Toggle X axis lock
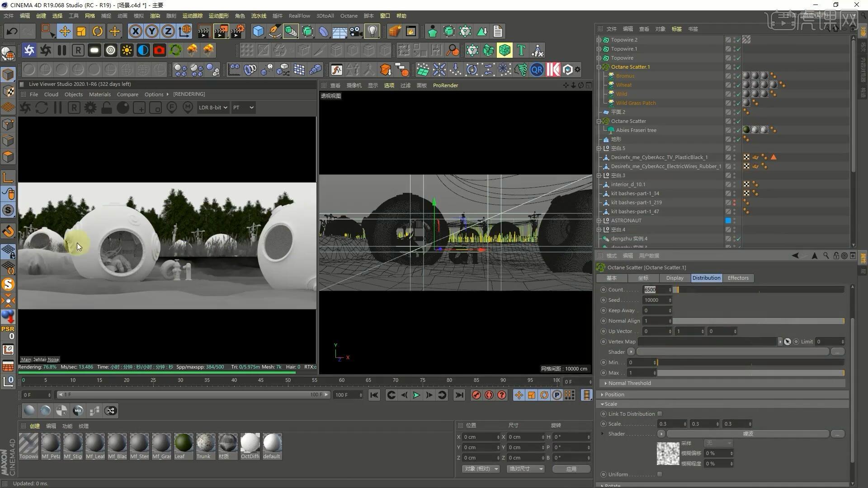This screenshot has height=488, width=868. [x=135, y=31]
